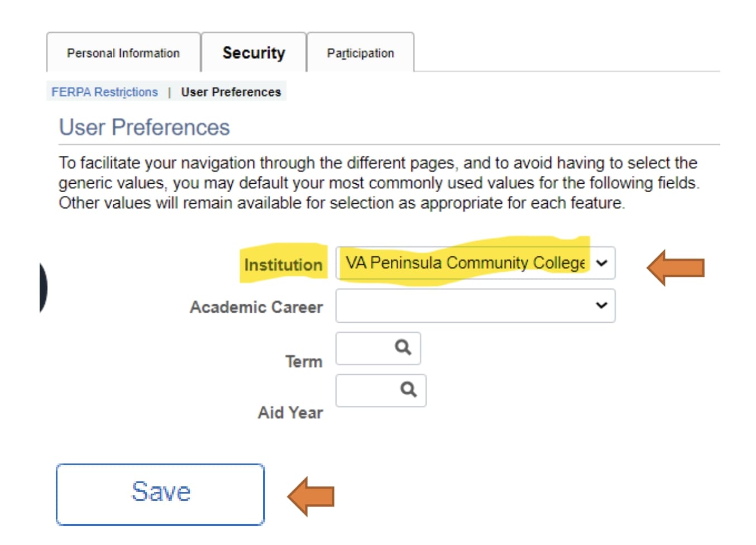Click the Term field label
The width and height of the screenshot is (756, 545).
pyautogui.click(x=304, y=361)
